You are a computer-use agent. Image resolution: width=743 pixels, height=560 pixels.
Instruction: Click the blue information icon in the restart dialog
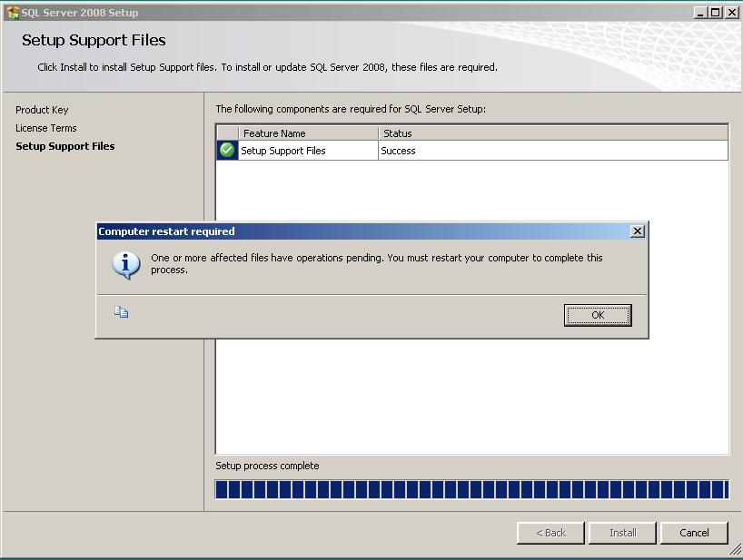126,265
